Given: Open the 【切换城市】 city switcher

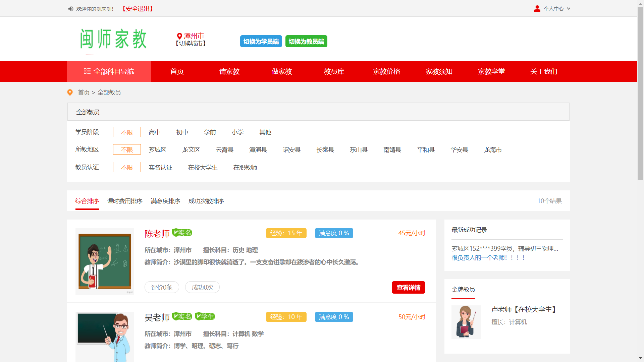Looking at the screenshot, I should point(191,44).
